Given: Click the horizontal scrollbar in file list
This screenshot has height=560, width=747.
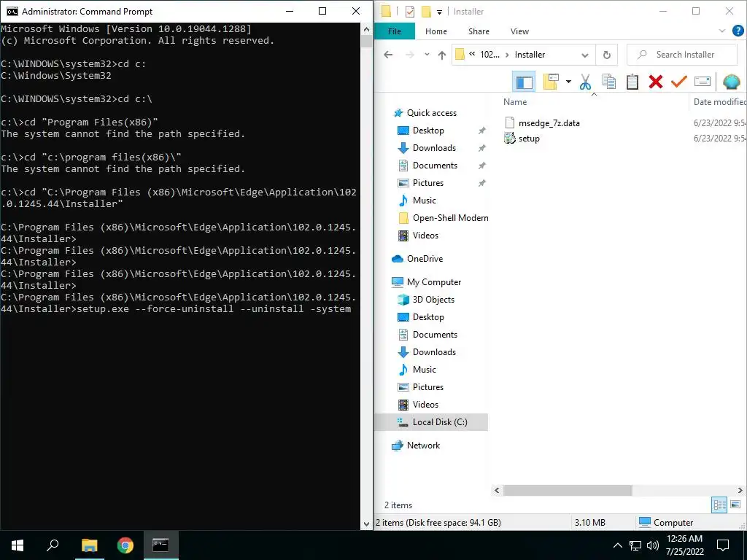Looking at the screenshot, I should click(568, 490).
